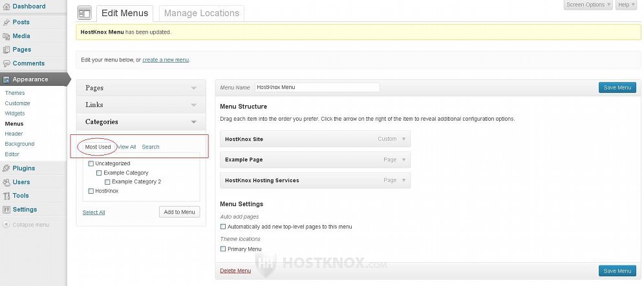644x286 pixels.
Task: Open the Users menu label
Action: (x=21, y=182)
